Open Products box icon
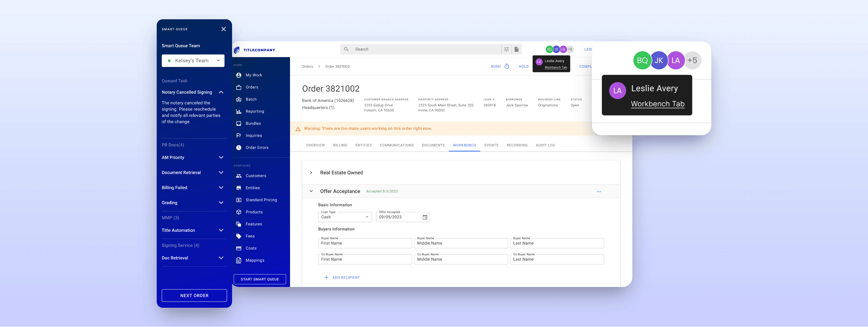This screenshot has height=327, width=868. click(239, 212)
